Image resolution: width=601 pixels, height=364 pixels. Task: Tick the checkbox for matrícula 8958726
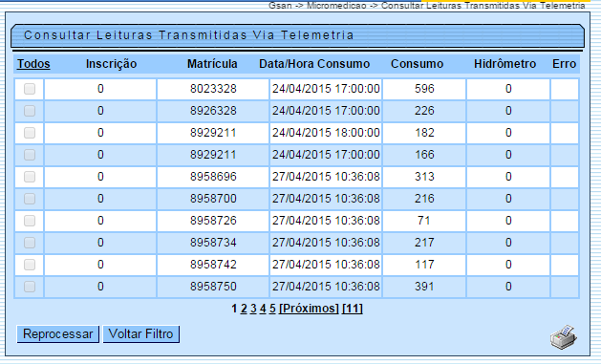point(30,221)
